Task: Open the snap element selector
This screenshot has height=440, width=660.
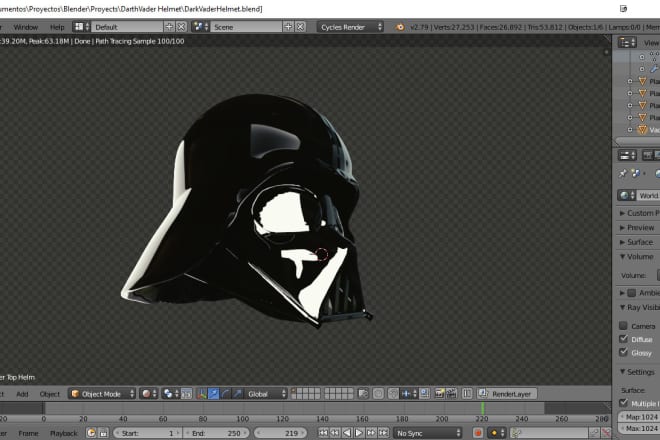Action: point(408,394)
